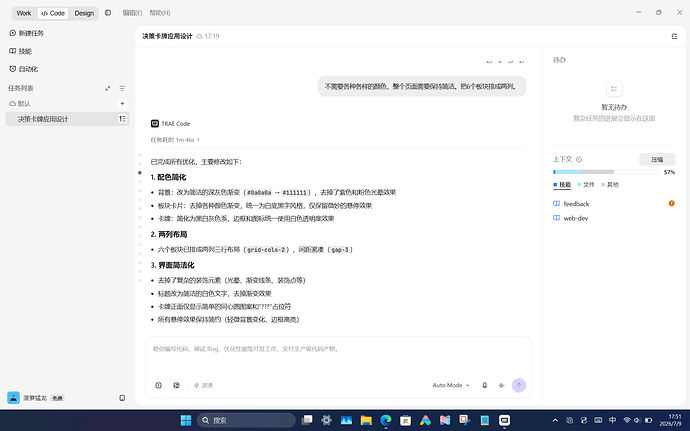Select the 文件 context tab
The image size is (690, 431).
pos(586,185)
